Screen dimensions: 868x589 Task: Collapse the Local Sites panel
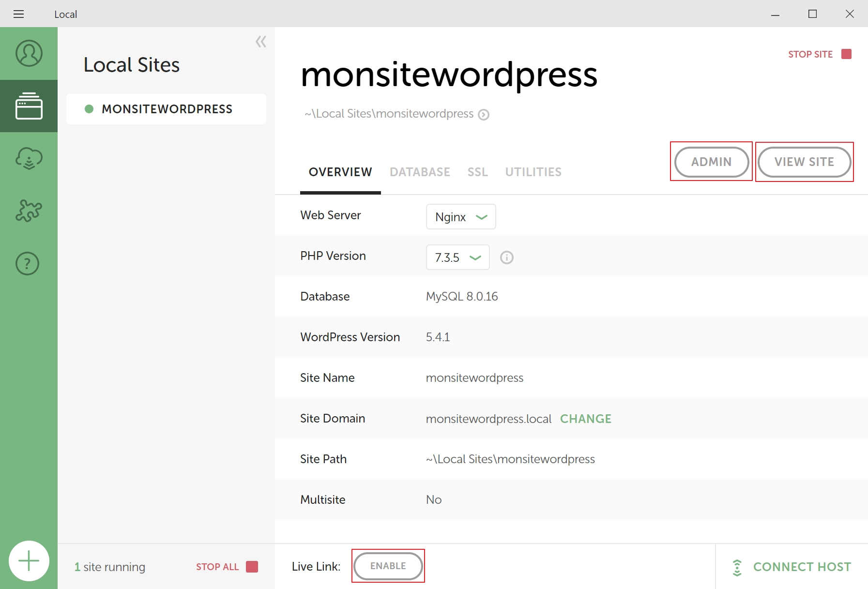[260, 42]
